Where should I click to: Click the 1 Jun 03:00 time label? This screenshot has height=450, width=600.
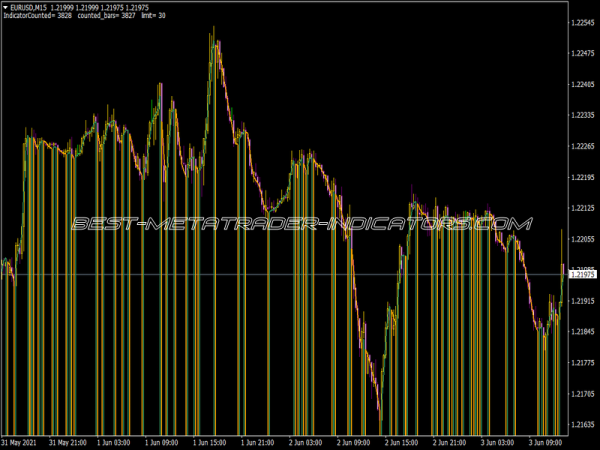tap(118, 441)
